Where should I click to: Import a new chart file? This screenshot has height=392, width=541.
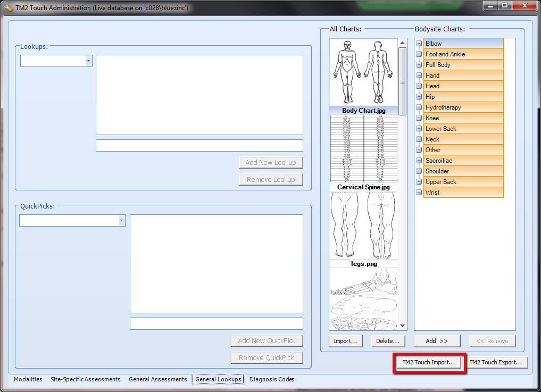pos(345,341)
